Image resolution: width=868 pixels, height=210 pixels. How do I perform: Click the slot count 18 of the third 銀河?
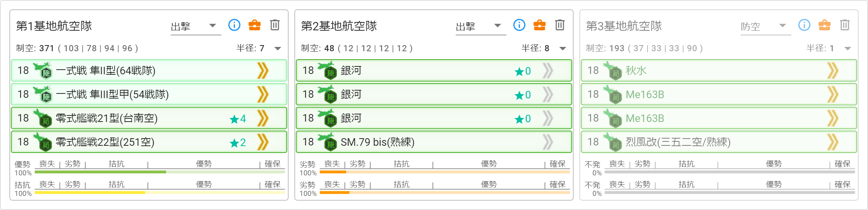tap(308, 118)
